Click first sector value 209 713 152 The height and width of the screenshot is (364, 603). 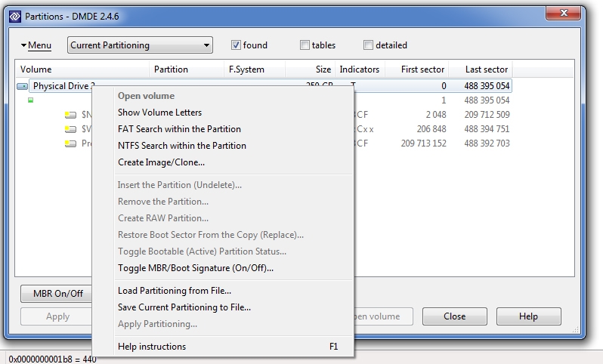click(x=423, y=143)
